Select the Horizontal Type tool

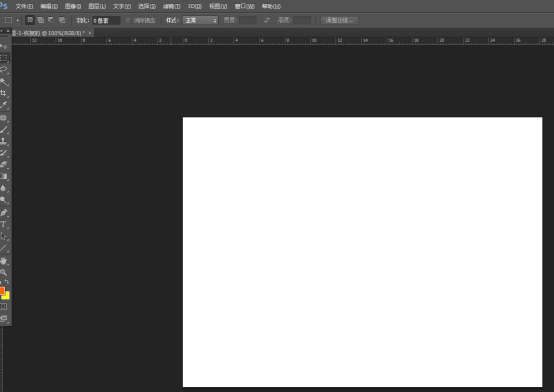[4, 224]
